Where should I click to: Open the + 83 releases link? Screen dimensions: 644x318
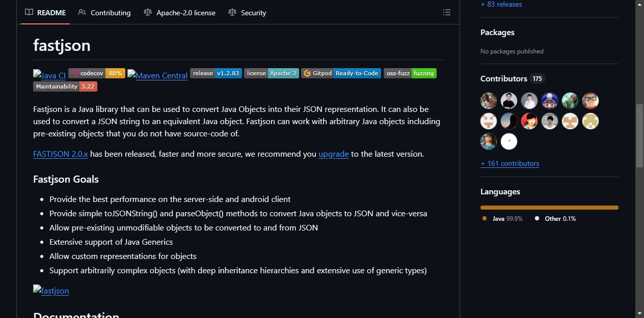pos(501,4)
